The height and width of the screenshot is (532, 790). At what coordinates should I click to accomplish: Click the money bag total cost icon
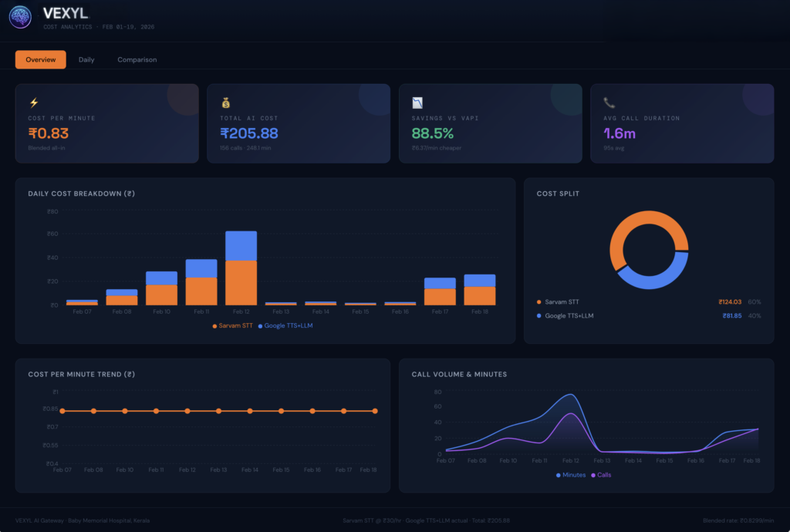pyautogui.click(x=225, y=103)
